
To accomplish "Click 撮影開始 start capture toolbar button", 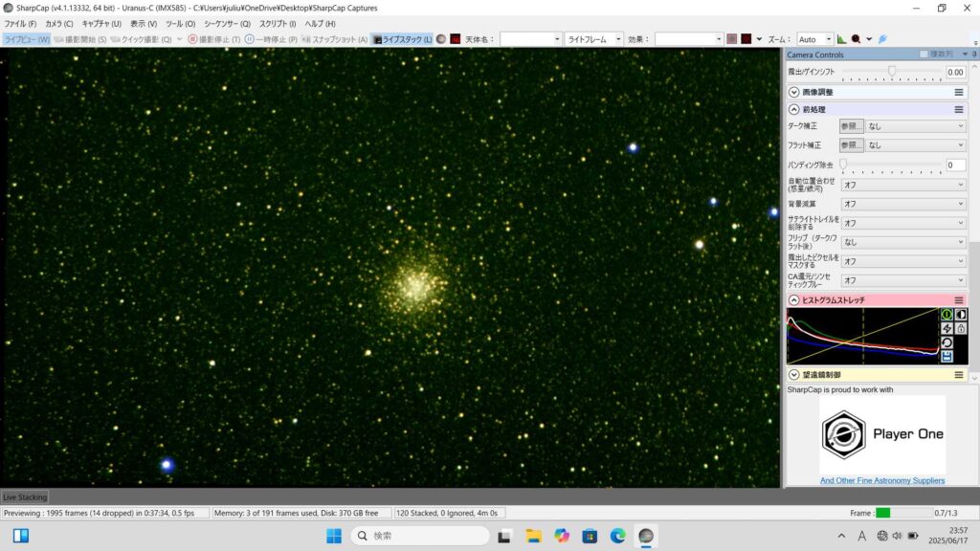I will (80, 39).
